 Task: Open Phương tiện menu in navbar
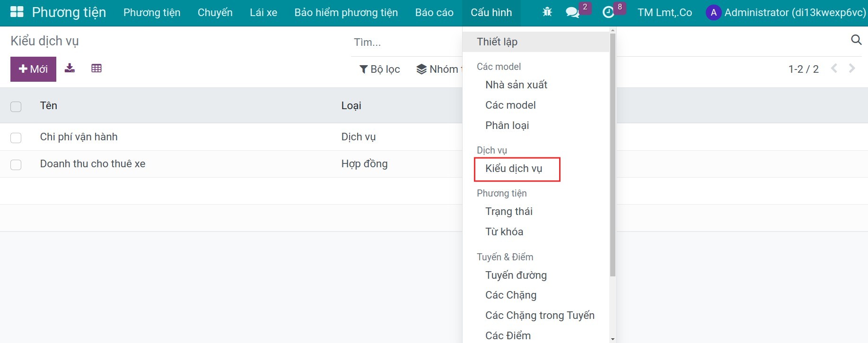coord(152,12)
